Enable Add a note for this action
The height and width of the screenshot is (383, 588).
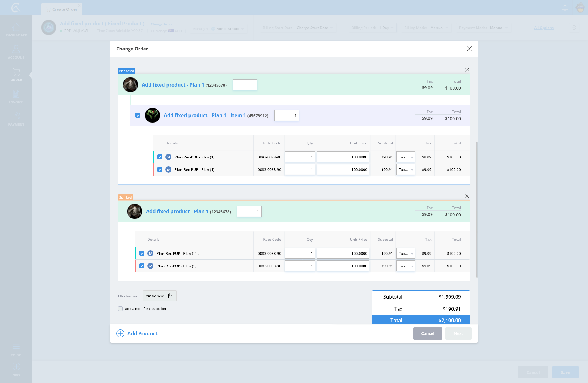click(120, 309)
